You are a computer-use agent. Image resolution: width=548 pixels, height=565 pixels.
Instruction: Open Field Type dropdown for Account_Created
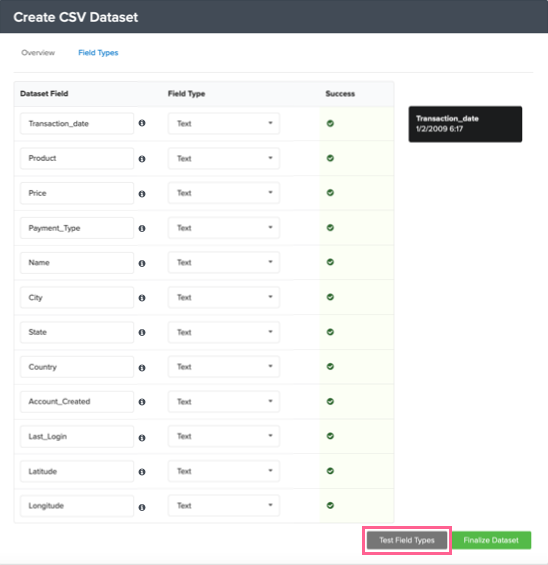(x=224, y=401)
